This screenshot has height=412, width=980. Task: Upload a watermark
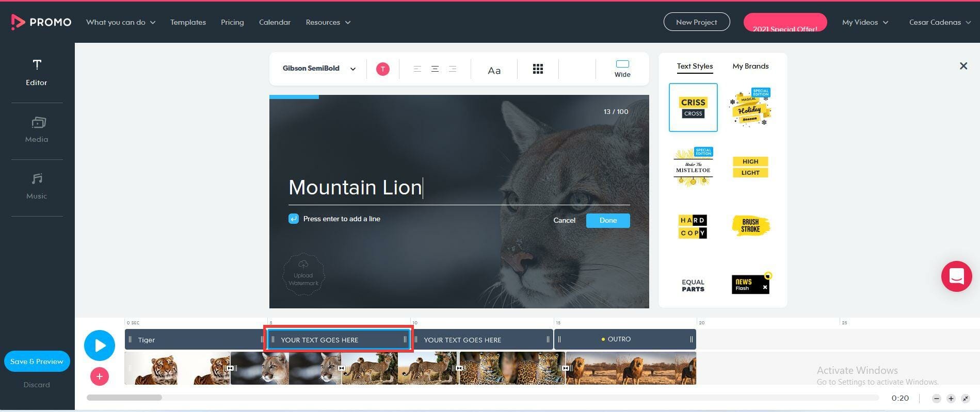tap(303, 274)
